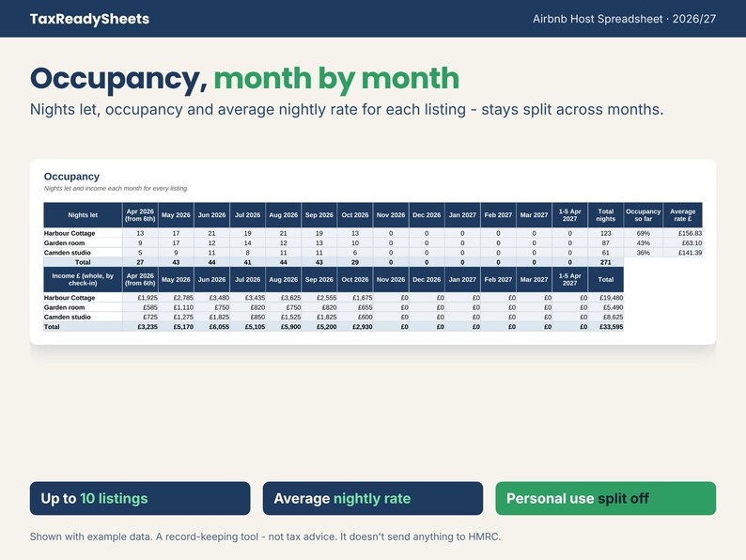Select the 271 total nights cell
Screen dimensions: 746x560
(606, 262)
